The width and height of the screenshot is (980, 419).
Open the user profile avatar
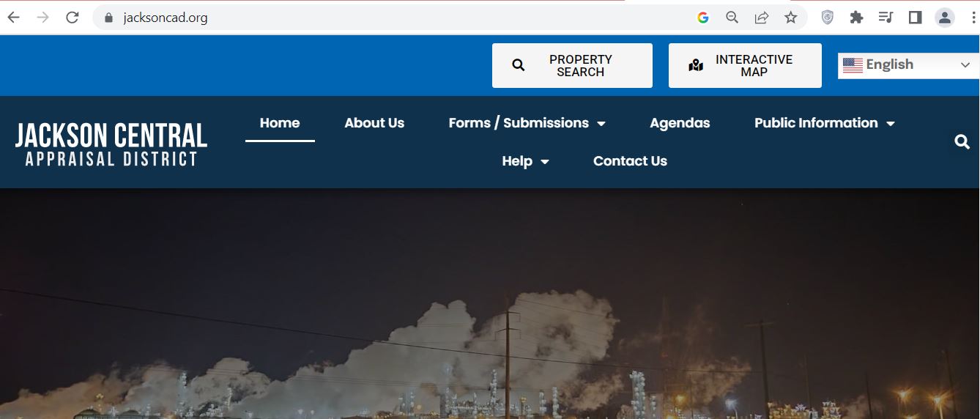click(945, 18)
